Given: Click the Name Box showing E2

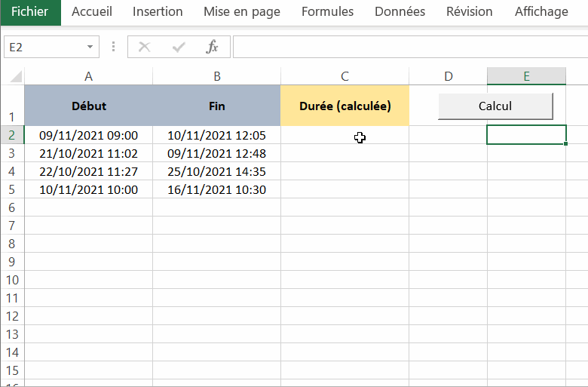Looking at the screenshot, I should point(44,47).
